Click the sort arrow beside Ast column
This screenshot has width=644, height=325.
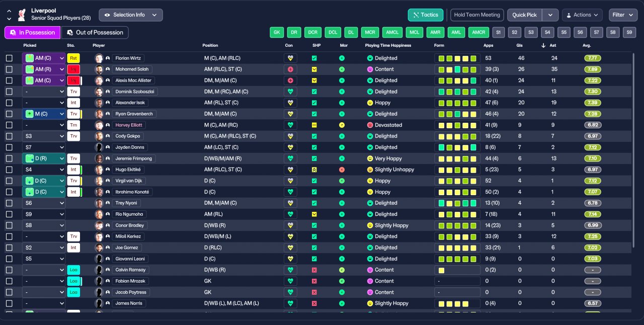(543, 46)
